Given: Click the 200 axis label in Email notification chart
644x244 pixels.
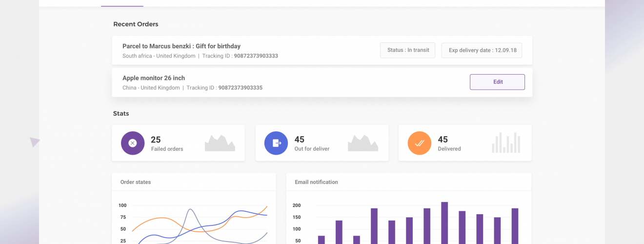Looking at the screenshot, I should click(x=297, y=205).
